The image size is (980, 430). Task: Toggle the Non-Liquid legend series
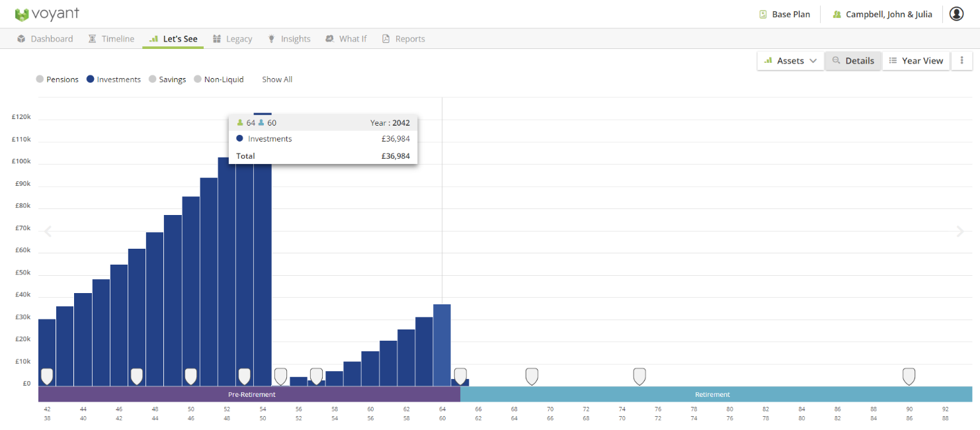pos(219,79)
